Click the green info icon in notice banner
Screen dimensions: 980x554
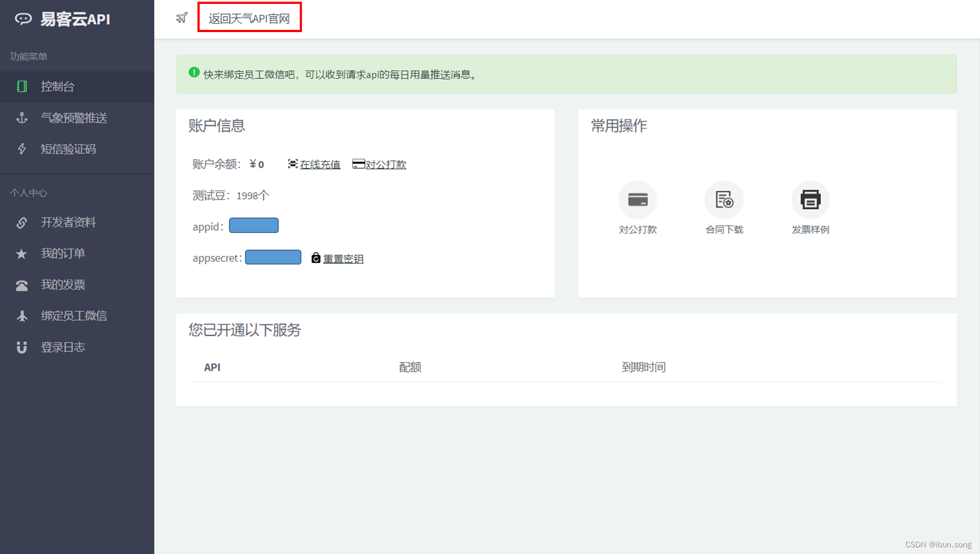tap(194, 73)
